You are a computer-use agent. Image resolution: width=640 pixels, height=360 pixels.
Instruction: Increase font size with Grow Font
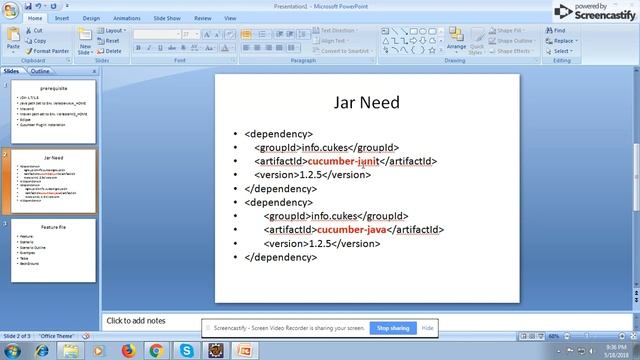pos(207,35)
